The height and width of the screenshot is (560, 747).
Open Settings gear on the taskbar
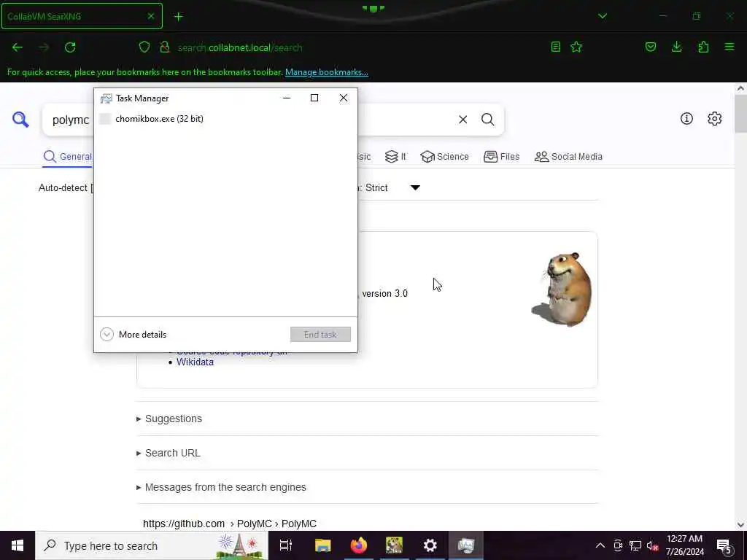pos(430,545)
